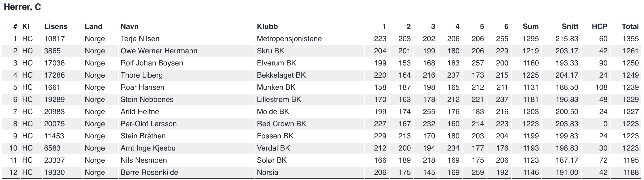The height and width of the screenshot is (180, 644).
Task: Click the HCP column header
Action: (599, 26)
